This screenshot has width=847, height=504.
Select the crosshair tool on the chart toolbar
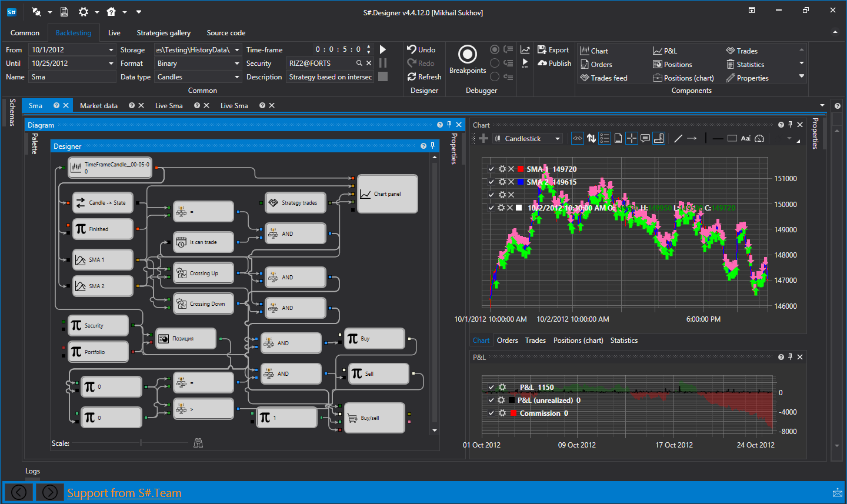pyautogui.click(x=631, y=138)
